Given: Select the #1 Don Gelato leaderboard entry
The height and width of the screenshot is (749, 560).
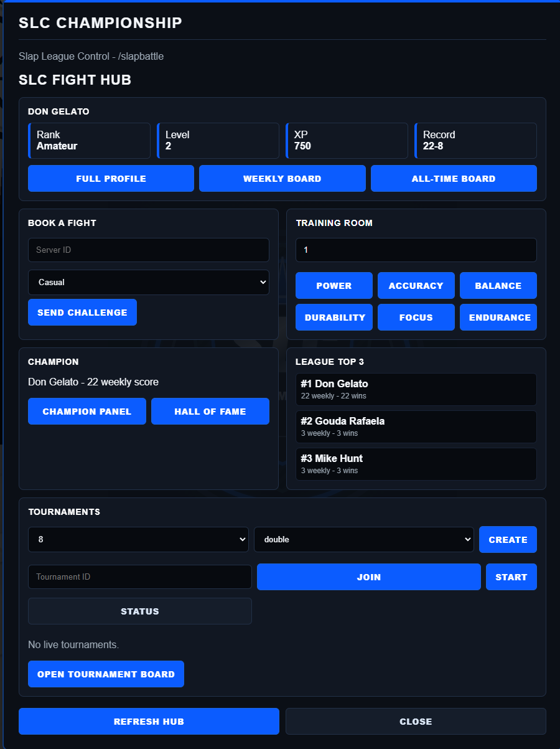Looking at the screenshot, I should [x=416, y=389].
